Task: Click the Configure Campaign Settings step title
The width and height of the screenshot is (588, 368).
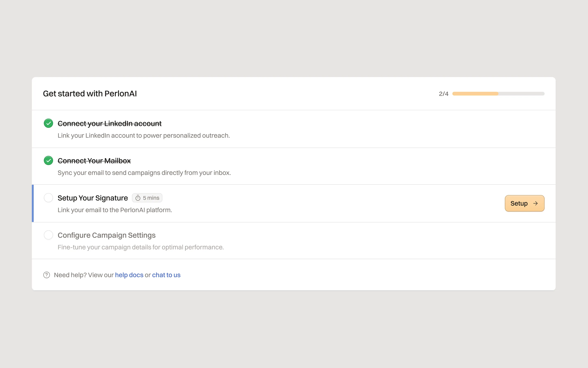Action: pos(106,235)
